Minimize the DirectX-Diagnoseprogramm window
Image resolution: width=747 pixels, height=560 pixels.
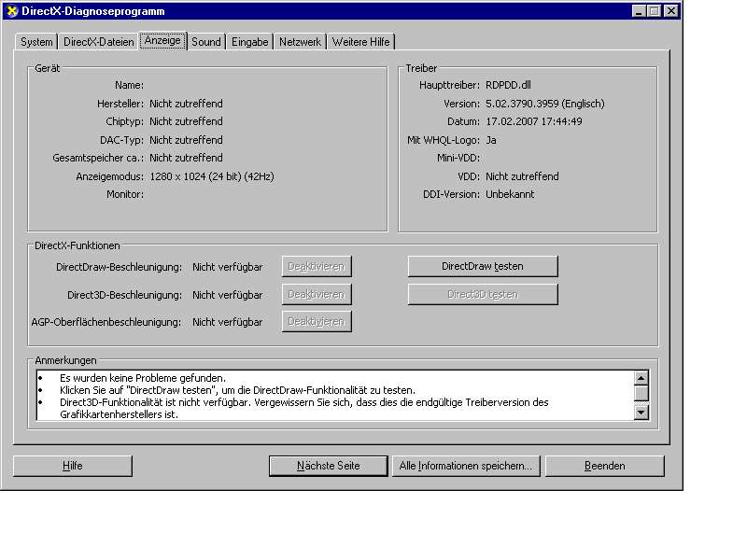coord(640,11)
